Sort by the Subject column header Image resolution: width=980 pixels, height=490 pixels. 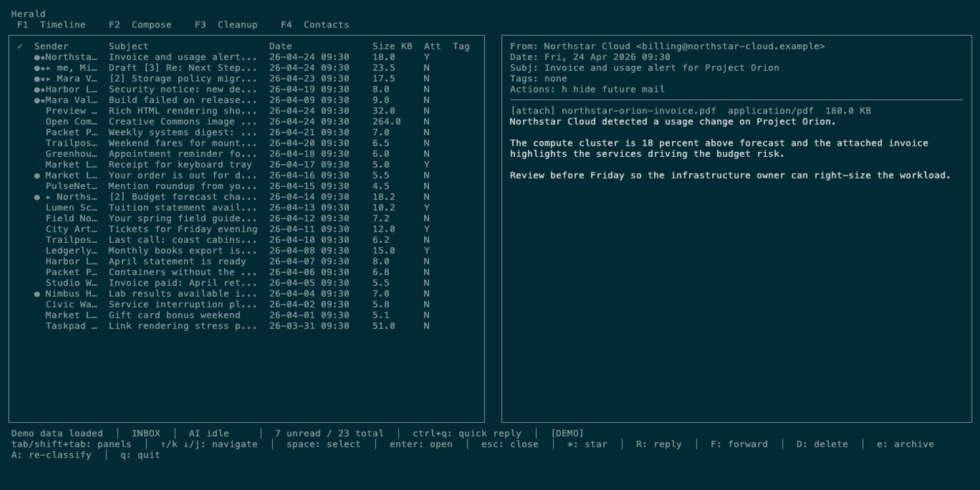[x=129, y=46]
